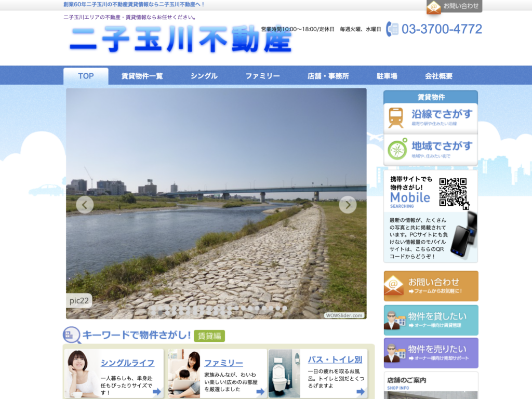
Task: Go to the 駐車場 page
Action: pos(387,76)
